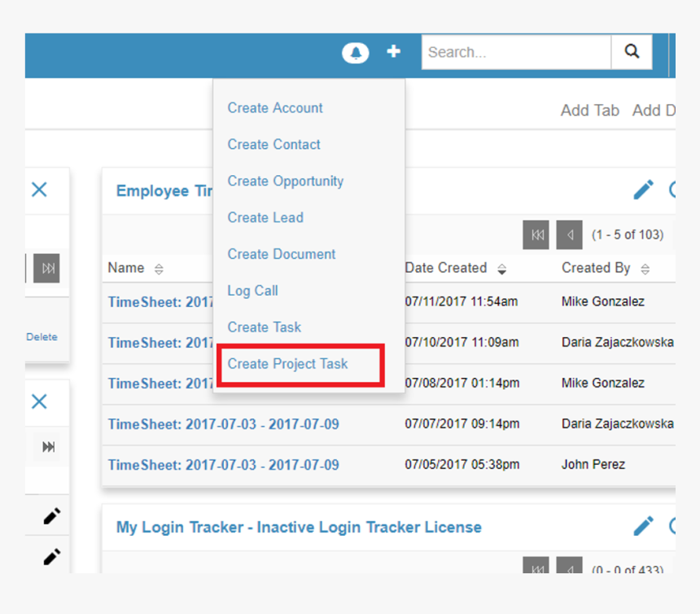700x614 pixels.
Task: Go to first page of Employee dashlet
Action: coord(536,235)
